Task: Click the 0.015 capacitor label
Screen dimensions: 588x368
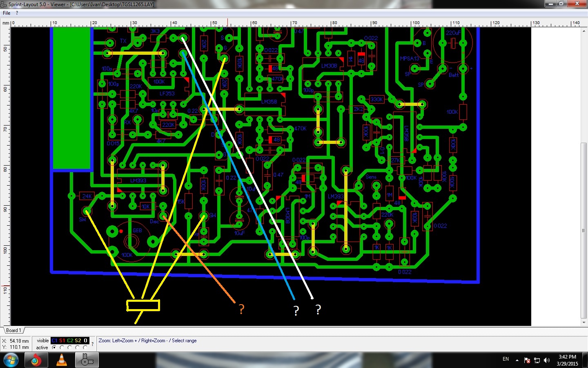Action: 113,144
